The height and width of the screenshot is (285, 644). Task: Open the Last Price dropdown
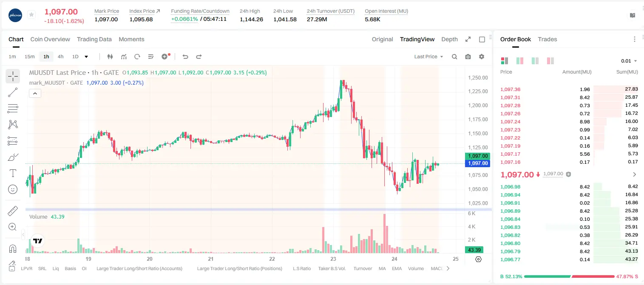428,57
